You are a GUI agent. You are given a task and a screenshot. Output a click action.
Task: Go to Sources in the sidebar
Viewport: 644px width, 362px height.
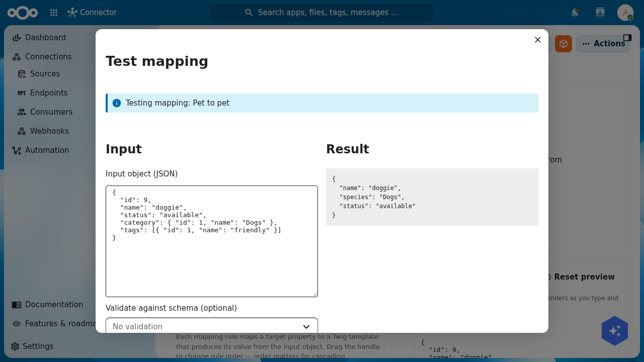point(45,74)
